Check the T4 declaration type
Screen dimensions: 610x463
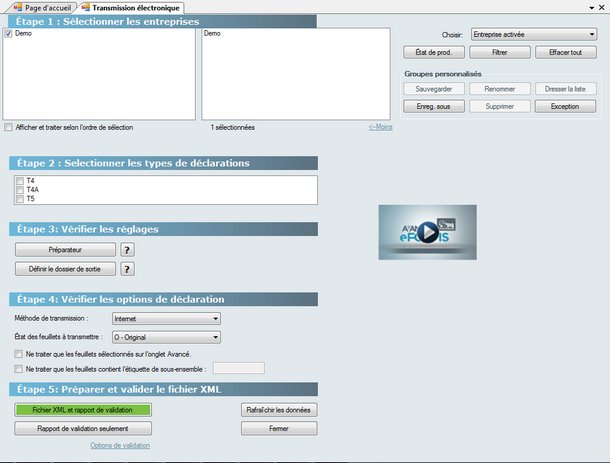pos(20,181)
